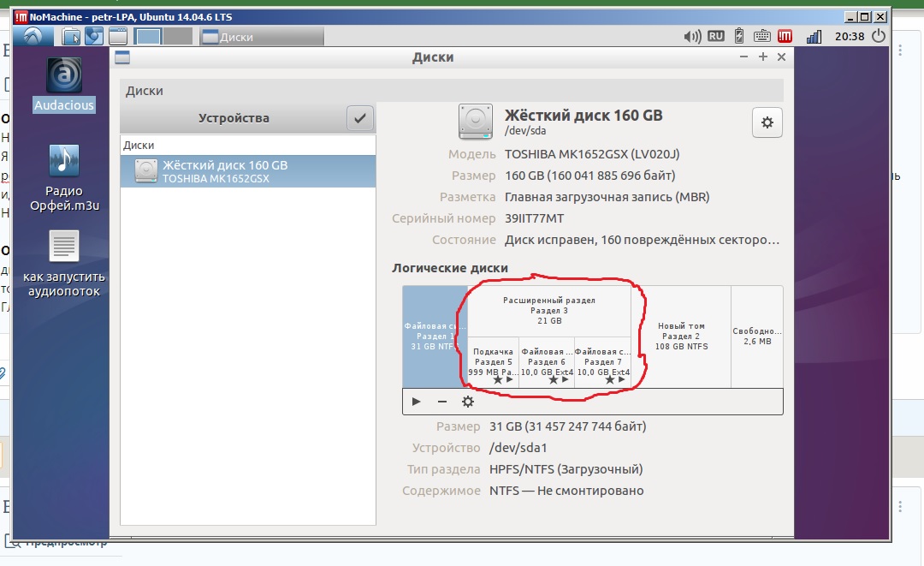Select the Расширенный раздел Раздел 3 block
The height and width of the screenshot is (566, 924).
[549, 311]
